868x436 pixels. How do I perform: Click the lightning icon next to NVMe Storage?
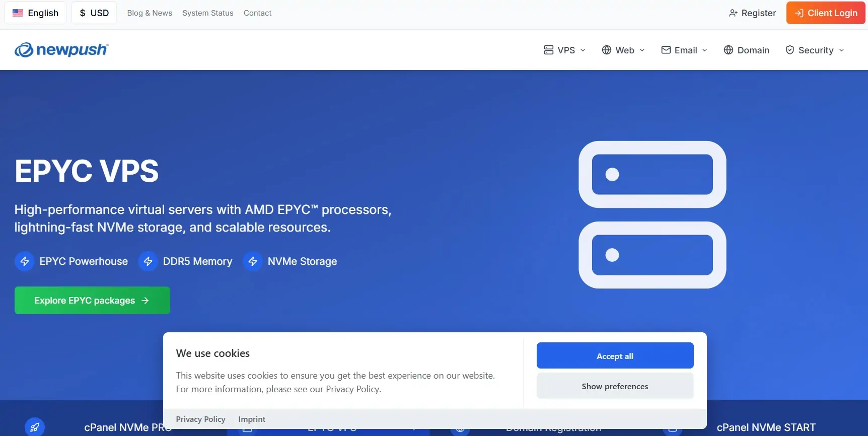253,261
